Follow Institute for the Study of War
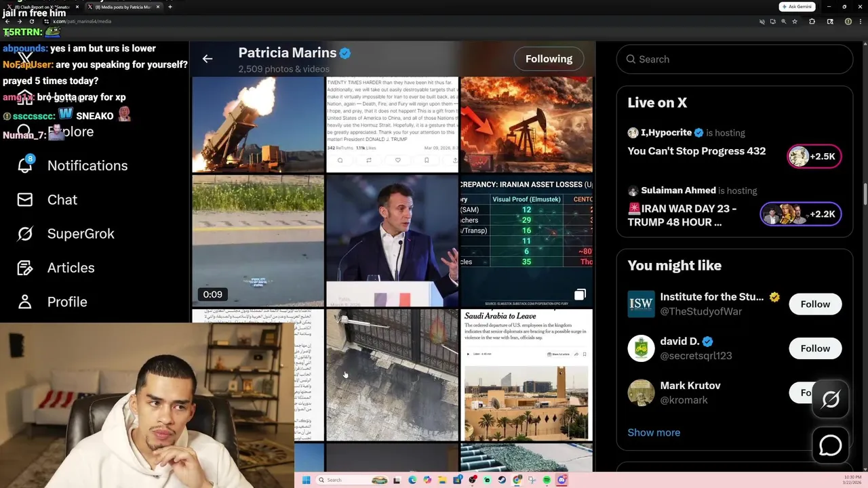The height and width of the screenshot is (488, 868). click(x=815, y=304)
